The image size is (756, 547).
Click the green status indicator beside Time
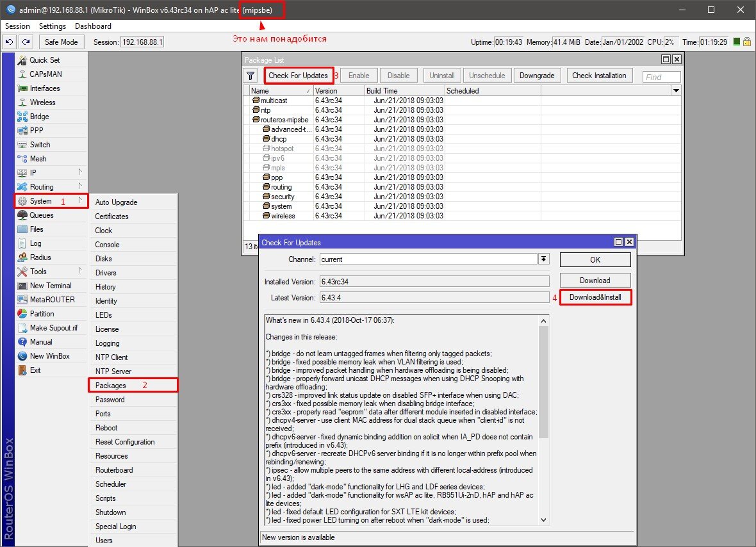tap(736, 42)
